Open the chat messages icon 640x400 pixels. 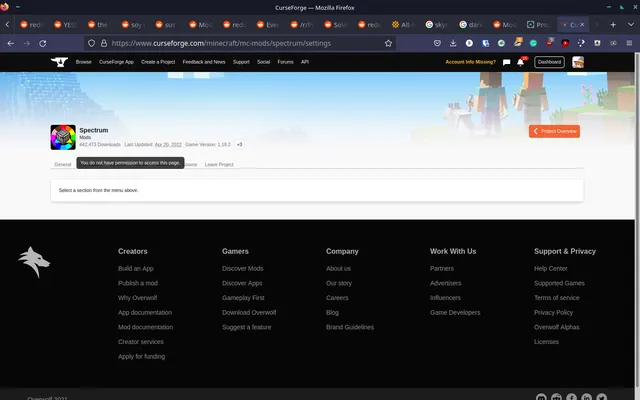507,62
